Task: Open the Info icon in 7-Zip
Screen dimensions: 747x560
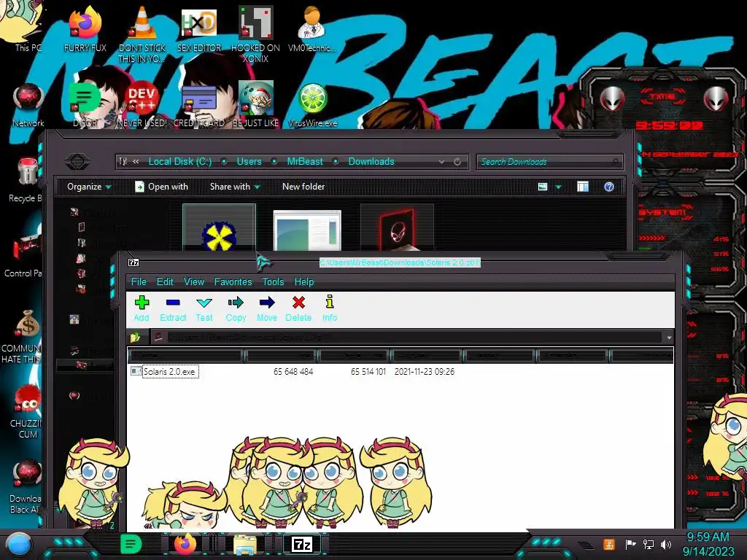Action: 330,308
